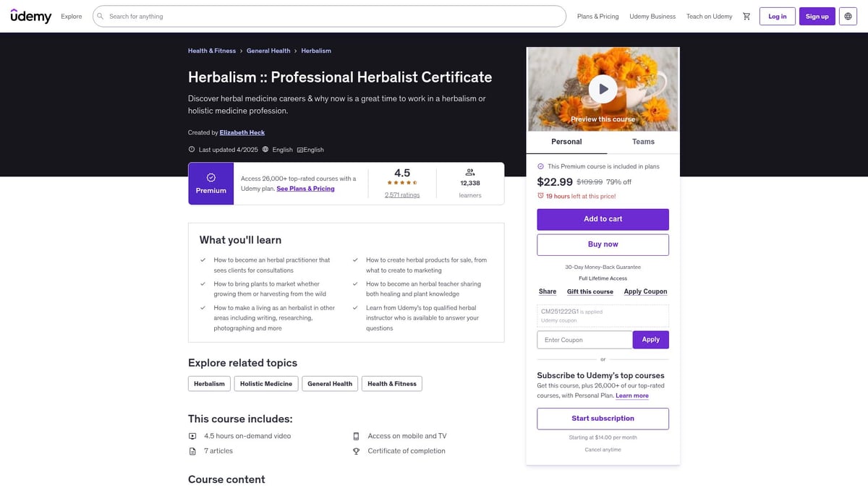Click the Premium checkmark badge
This screenshot has height=488, width=868.
coord(210,176)
